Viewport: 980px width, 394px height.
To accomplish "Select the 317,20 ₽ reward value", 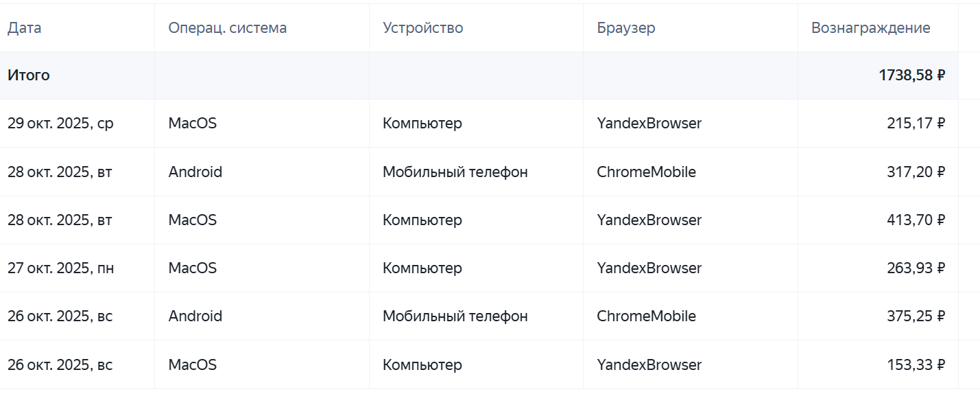I will [916, 172].
